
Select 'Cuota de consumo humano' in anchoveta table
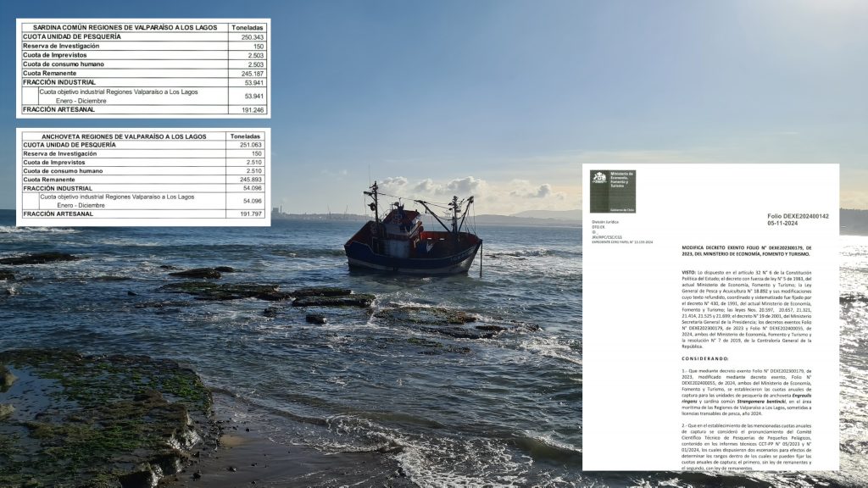click(x=64, y=170)
